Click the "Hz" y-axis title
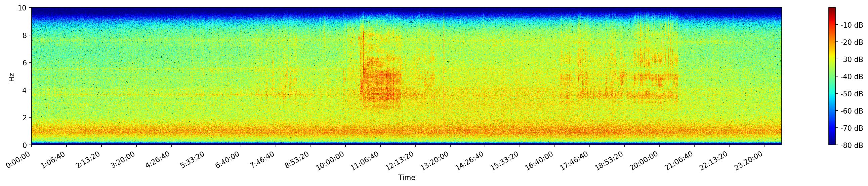The width and height of the screenshot is (868, 186). coord(12,76)
